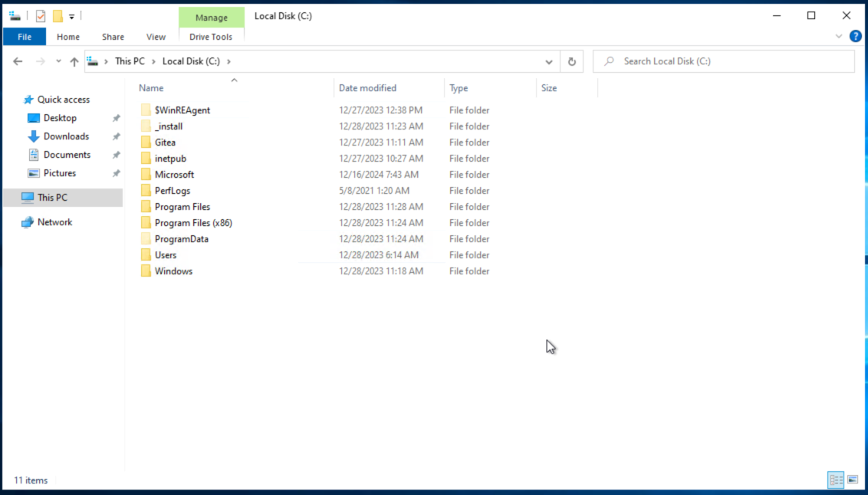Open the Help question mark icon
Image resolution: width=868 pixels, height=495 pixels.
coord(856,36)
